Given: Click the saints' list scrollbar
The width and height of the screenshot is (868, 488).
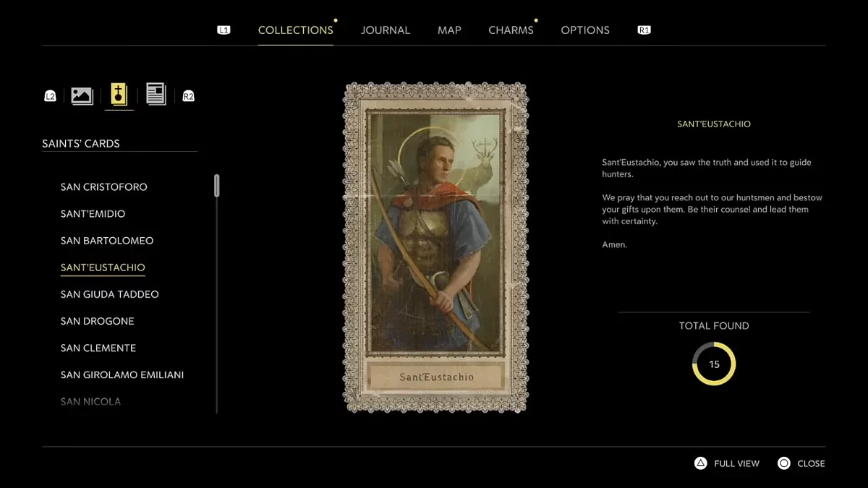Looking at the screenshot, I should point(216,186).
